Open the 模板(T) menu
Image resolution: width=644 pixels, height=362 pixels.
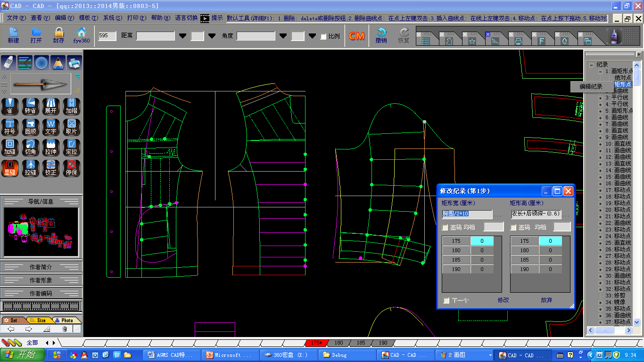[x=88, y=18]
